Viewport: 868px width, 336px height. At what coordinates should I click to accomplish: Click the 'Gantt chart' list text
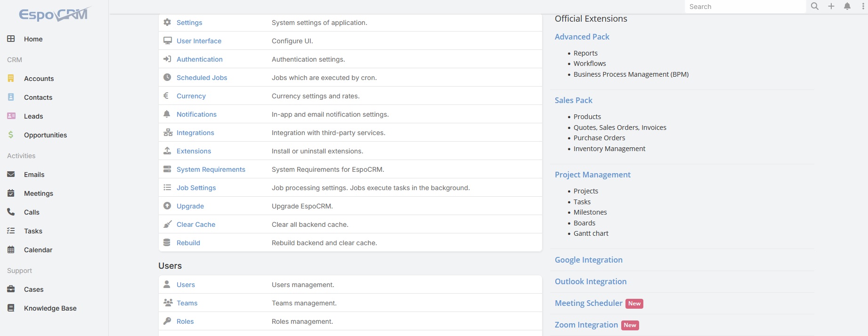pyautogui.click(x=591, y=233)
